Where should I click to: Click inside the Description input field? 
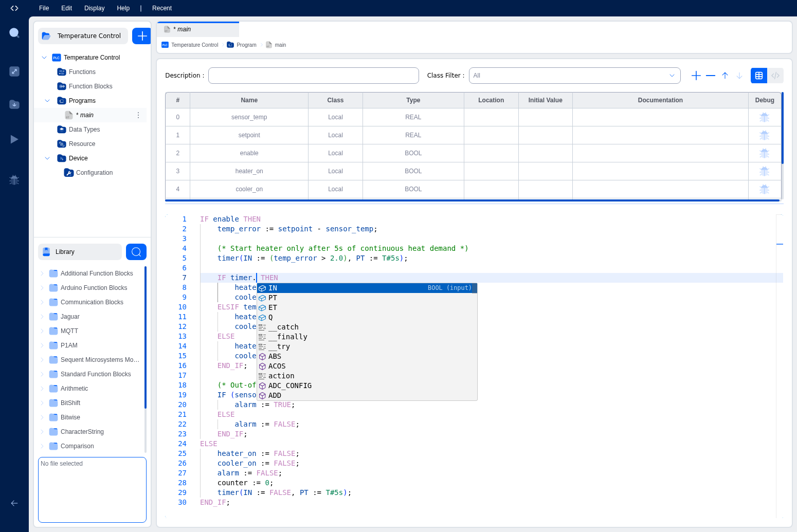click(314, 76)
